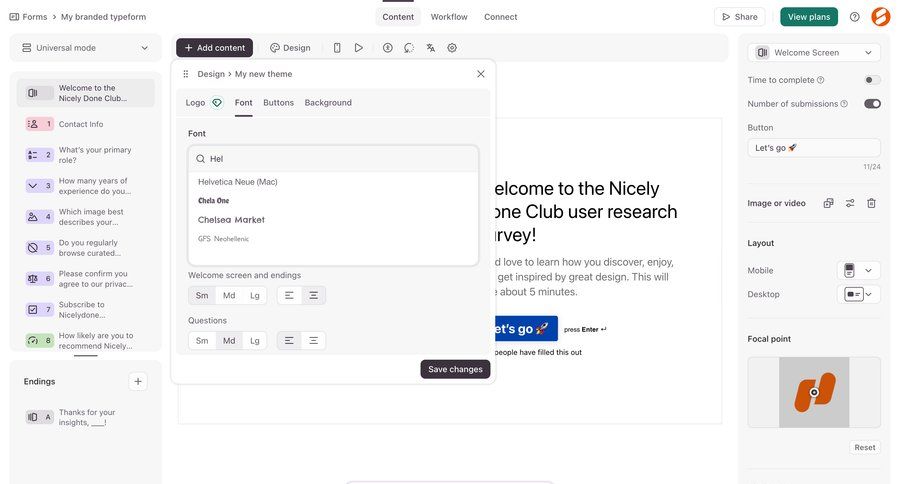Image resolution: width=900 pixels, height=484 pixels.
Task: Switch to the Workflow tab
Action: tap(449, 17)
